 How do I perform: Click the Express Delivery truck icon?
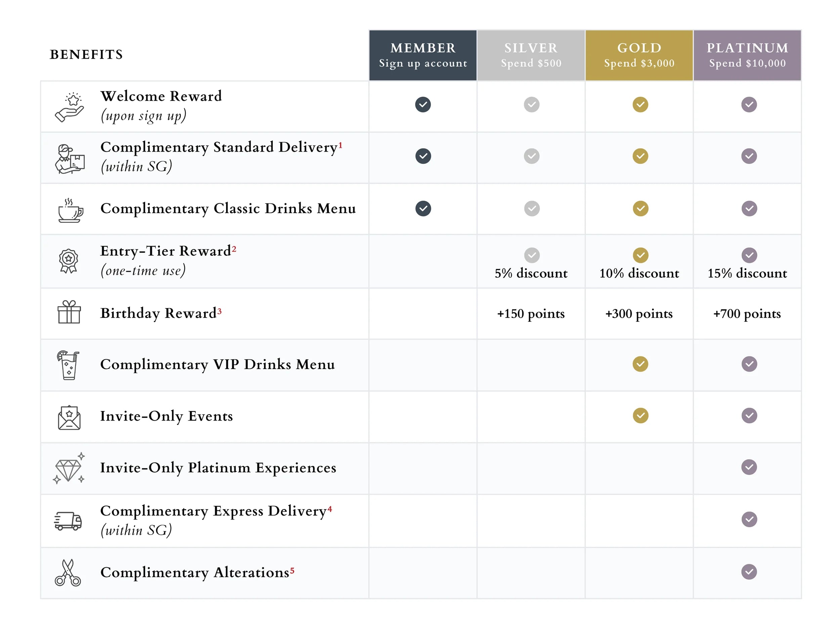68,521
